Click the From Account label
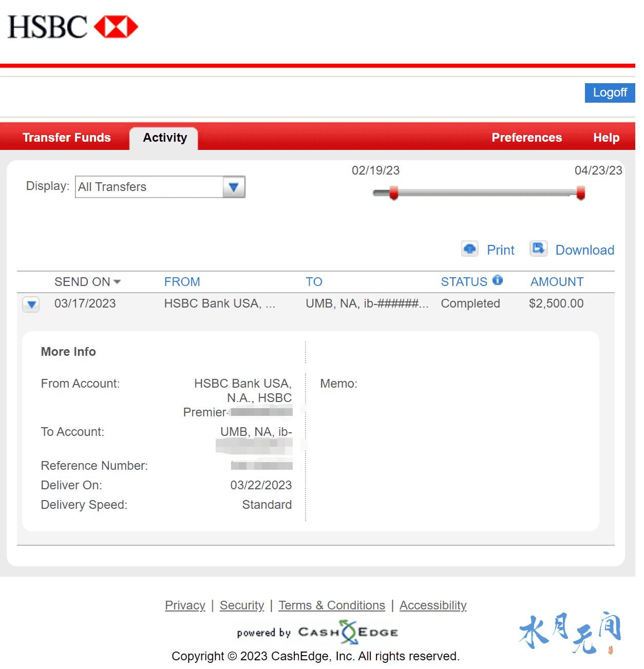The image size is (644, 669). [80, 384]
